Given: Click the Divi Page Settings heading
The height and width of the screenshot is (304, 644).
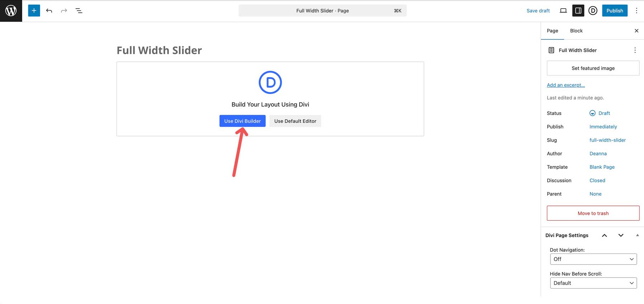Looking at the screenshot, I should (x=567, y=235).
